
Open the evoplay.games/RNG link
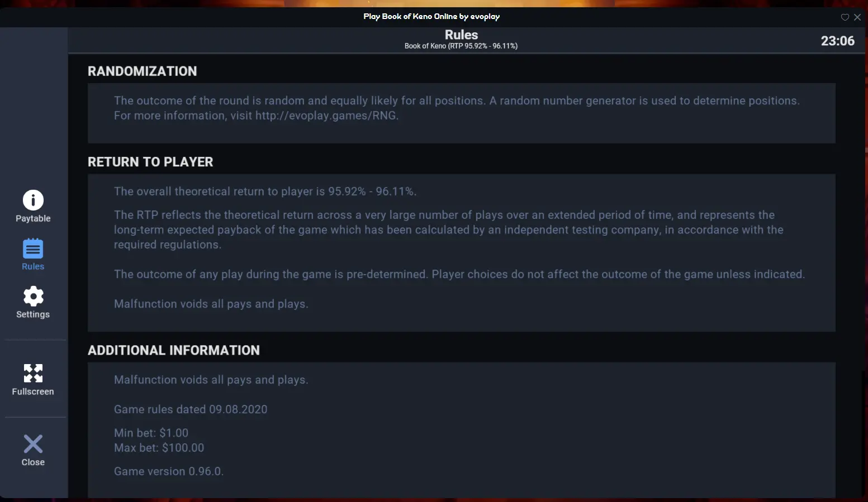pos(326,116)
